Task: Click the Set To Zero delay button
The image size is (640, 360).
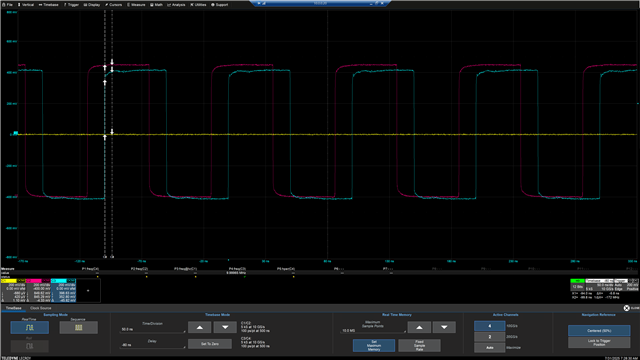Action: (210, 344)
